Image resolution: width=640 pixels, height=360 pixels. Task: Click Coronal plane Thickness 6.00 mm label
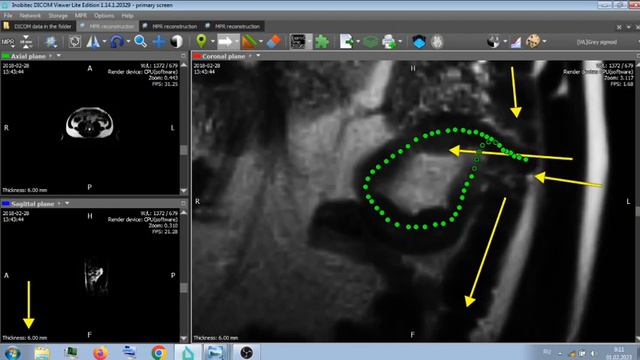tap(216, 338)
